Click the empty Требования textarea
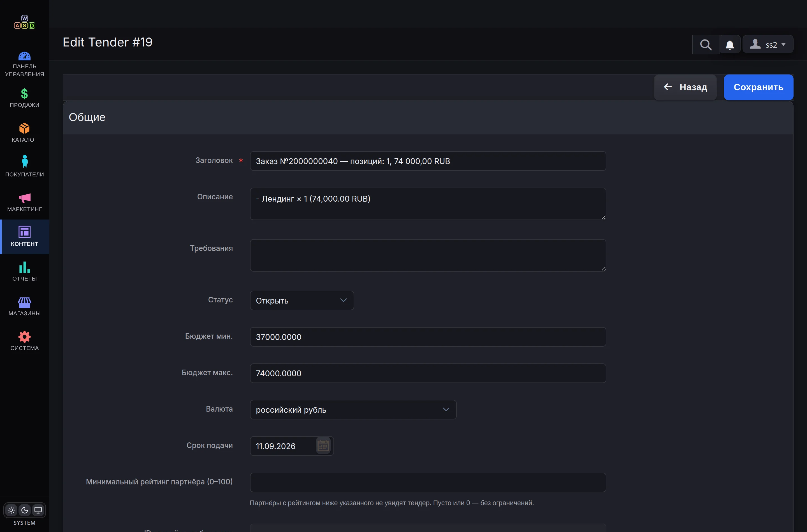Screen dimensions: 807x532 click(428, 255)
